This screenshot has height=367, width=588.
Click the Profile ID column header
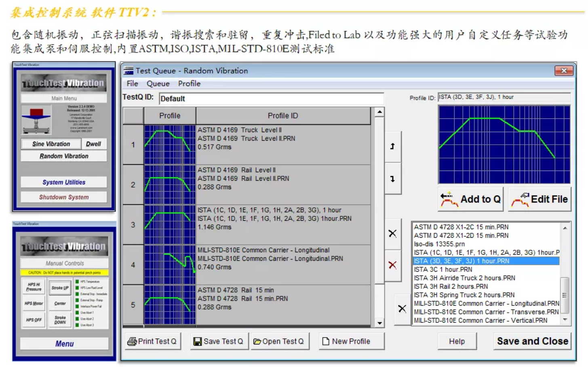point(283,116)
